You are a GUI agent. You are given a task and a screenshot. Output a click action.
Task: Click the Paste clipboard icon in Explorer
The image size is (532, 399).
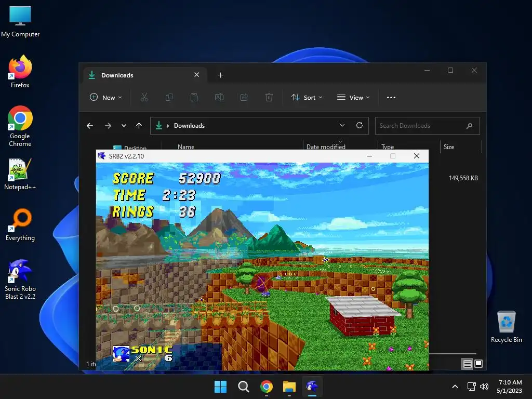pyautogui.click(x=194, y=97)
